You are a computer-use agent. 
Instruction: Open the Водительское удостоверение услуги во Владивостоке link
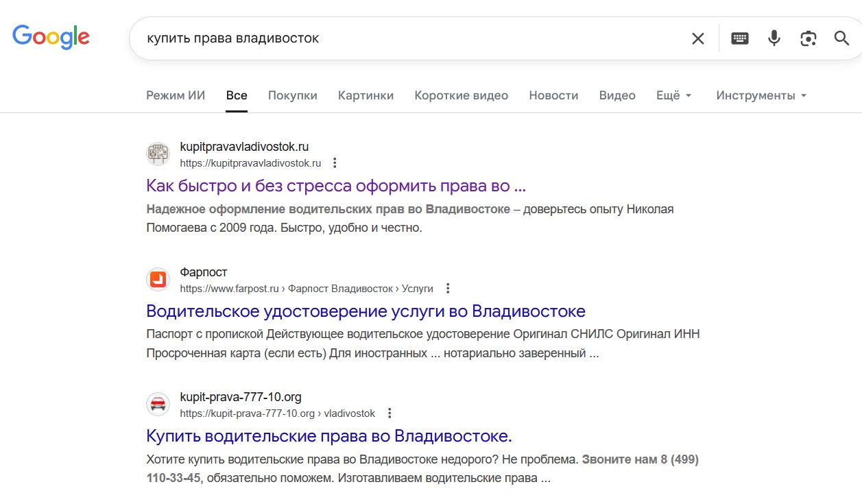coord(366,311)
